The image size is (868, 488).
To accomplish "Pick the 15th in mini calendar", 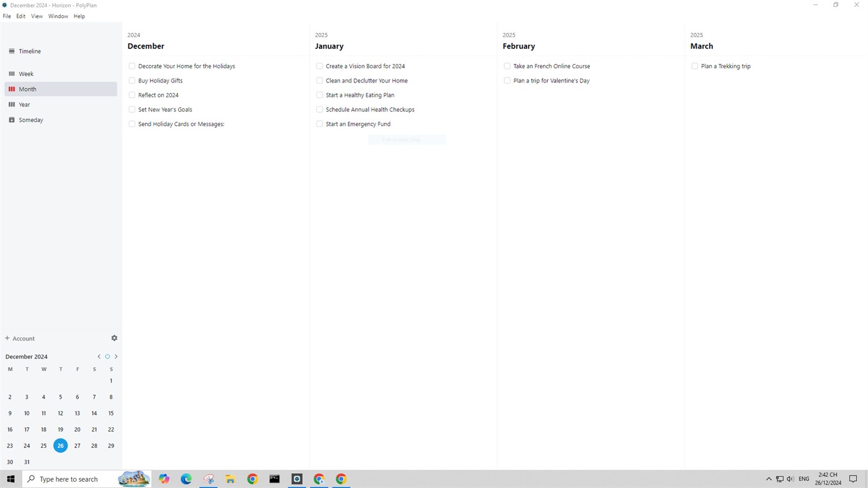I will [111, 413].
